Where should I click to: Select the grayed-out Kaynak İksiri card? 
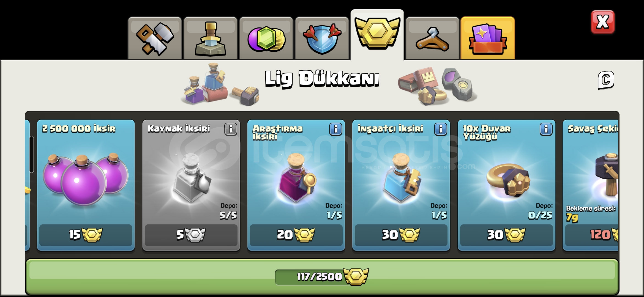coord(191,185)
